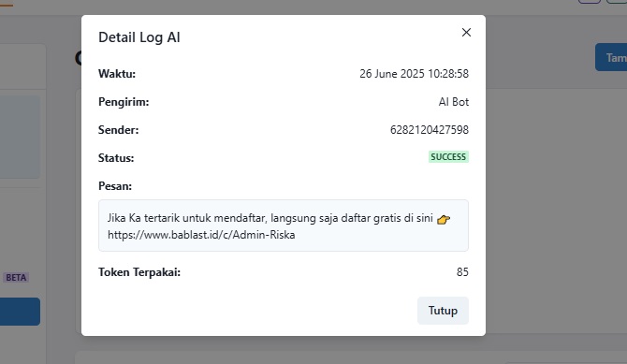Click the Tutup button

(443, 311)
